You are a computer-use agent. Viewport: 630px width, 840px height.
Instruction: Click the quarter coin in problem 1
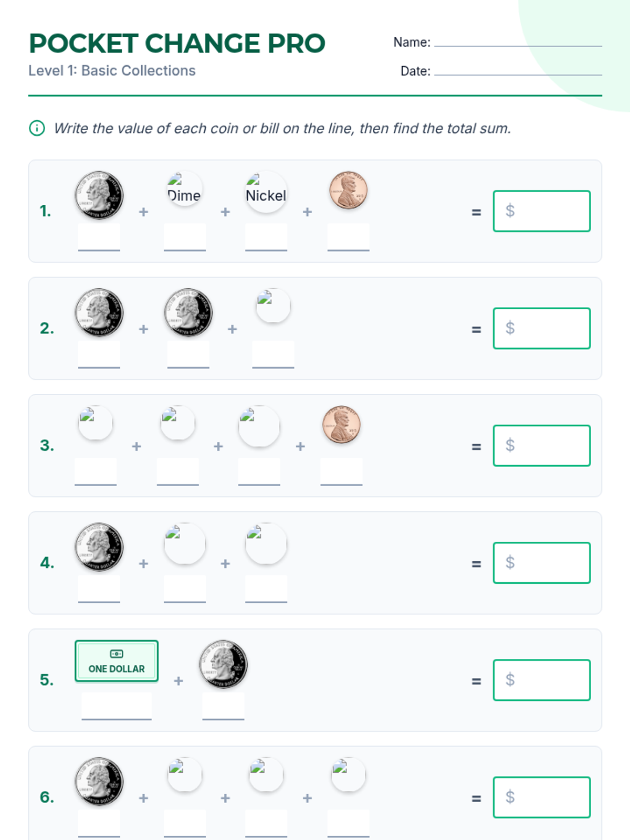[x=99, y=195]
